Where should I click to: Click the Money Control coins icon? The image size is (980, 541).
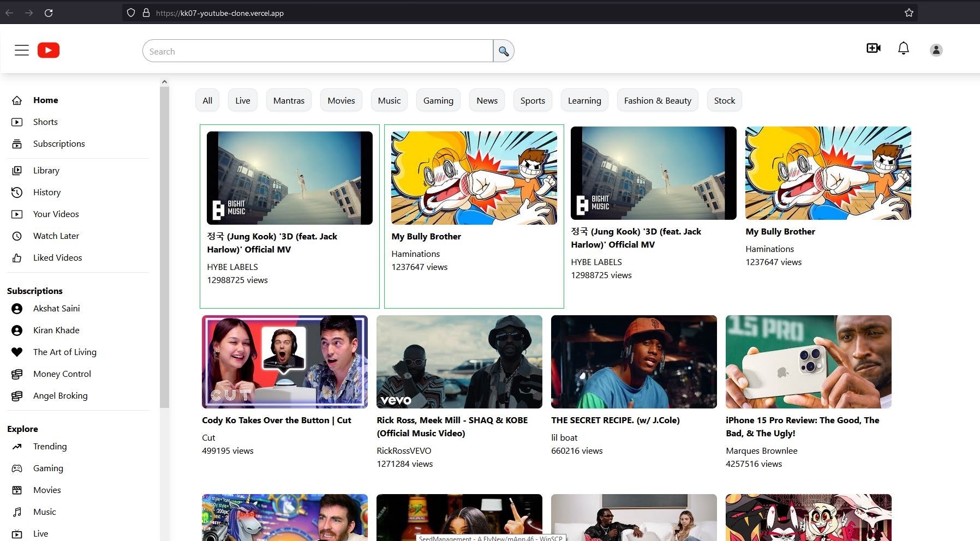point(17,374)
